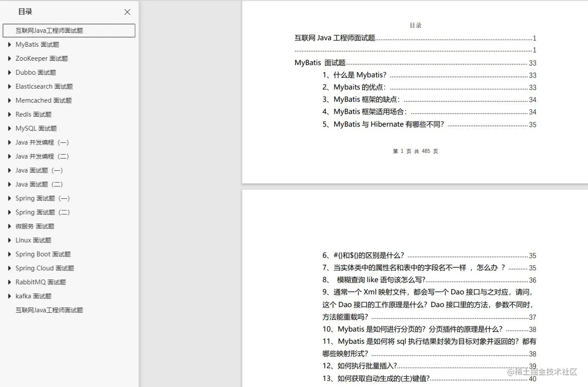This screenshot has width=588, height=387.
Task: Expand the MyBatis 面试题 outline arrow
Action: 10,45
